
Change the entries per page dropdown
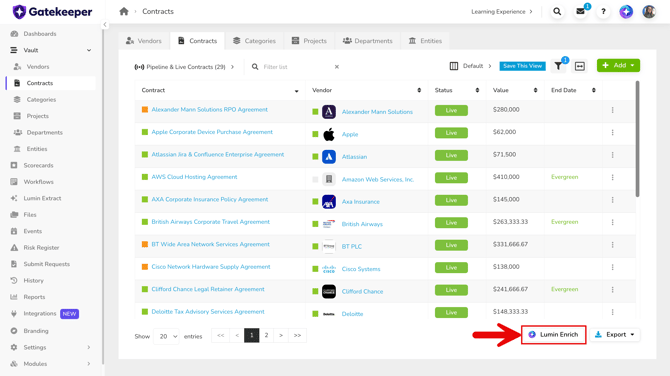(x=166, y=336)
